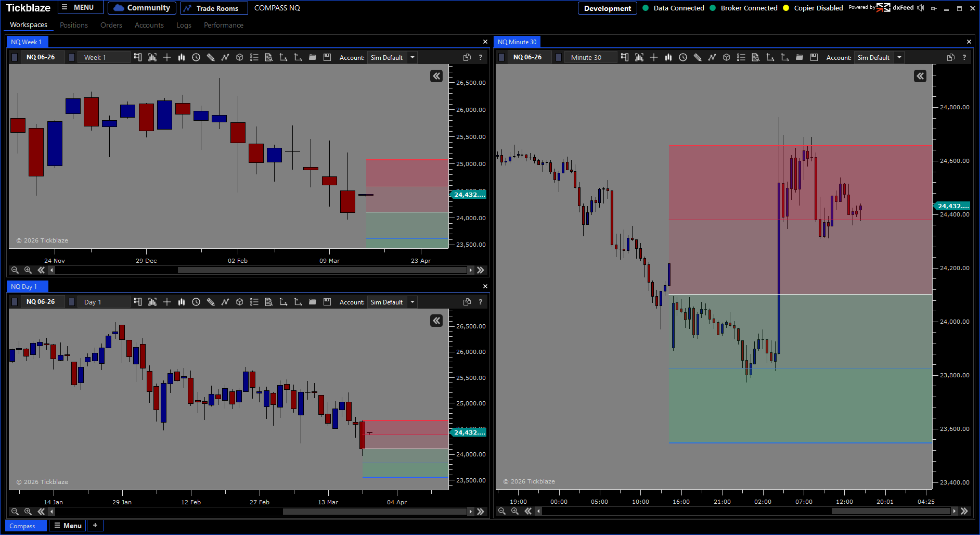Toggle the speaker sound icon in title bar

[920, 8]
